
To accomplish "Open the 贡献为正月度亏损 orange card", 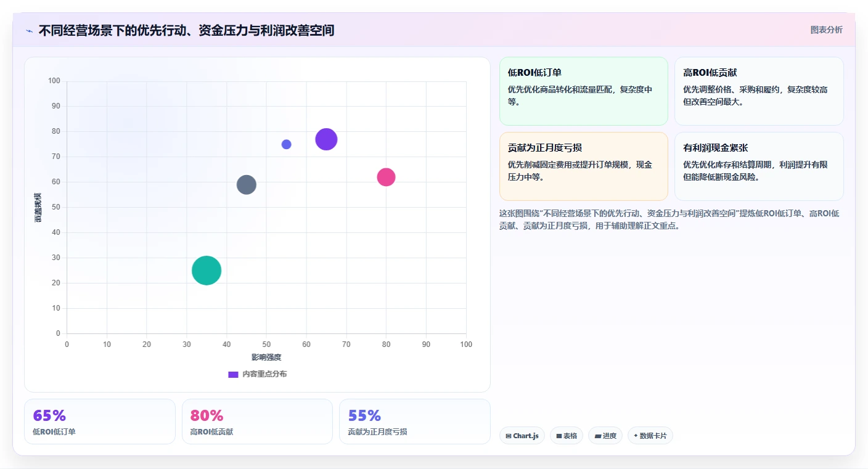I will point(584,166).
